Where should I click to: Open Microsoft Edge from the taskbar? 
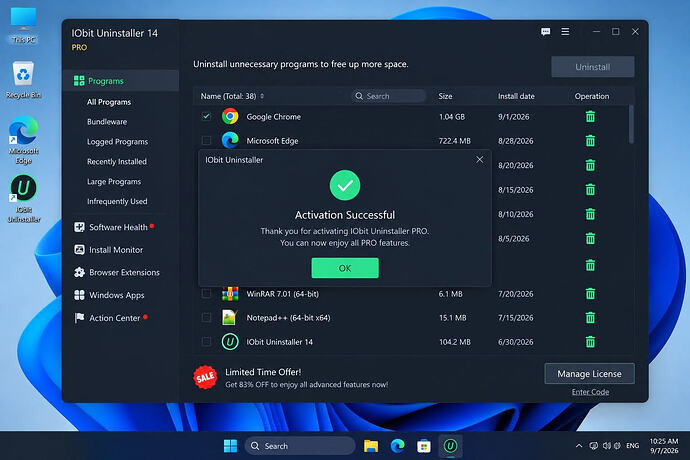coord(397,446)
